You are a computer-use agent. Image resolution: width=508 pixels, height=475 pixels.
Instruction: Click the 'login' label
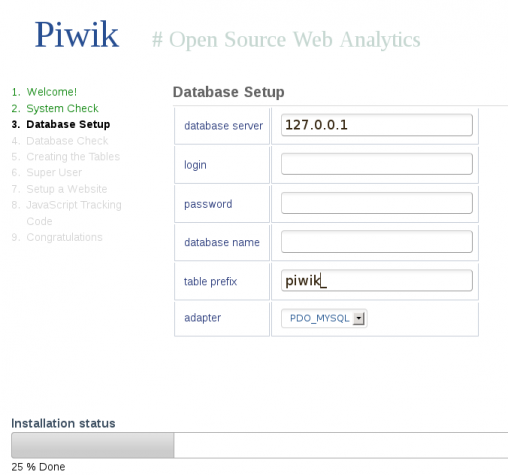[x=195, y=165]
